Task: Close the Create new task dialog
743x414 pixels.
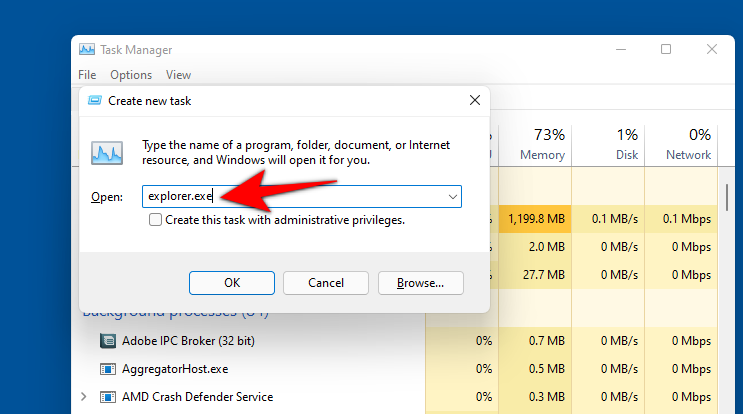Action: (474, 100)
